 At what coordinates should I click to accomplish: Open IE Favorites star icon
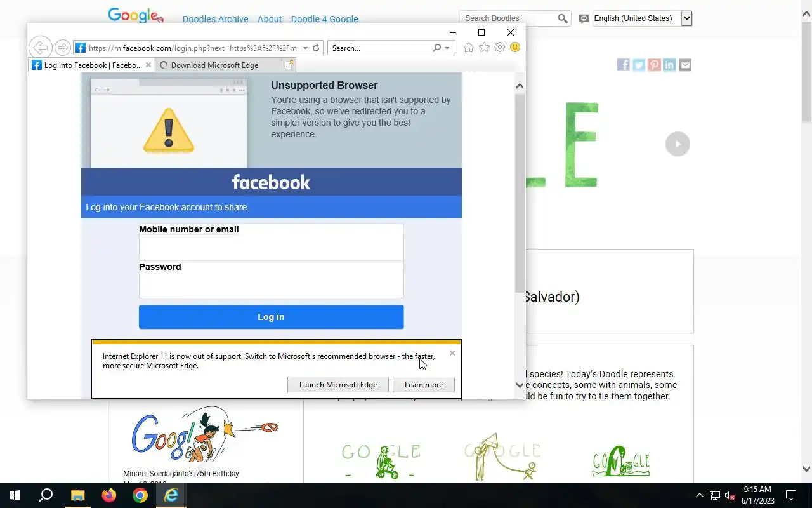(x=484, y=48)
